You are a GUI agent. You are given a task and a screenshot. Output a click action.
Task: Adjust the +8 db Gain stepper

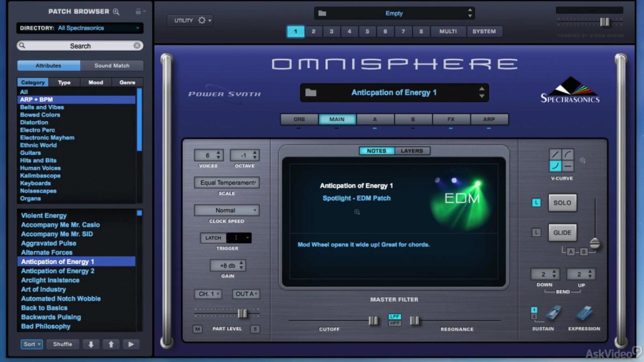pos(241,265)
